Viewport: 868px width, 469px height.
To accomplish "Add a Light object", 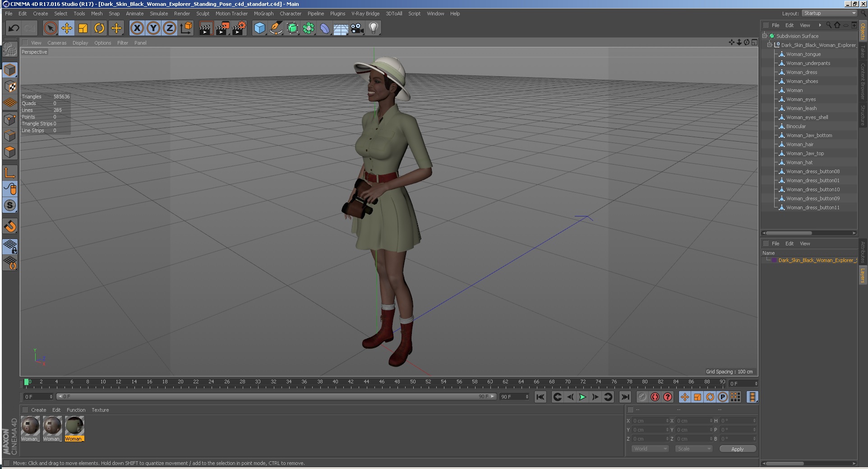I will [x=374, y=28].
